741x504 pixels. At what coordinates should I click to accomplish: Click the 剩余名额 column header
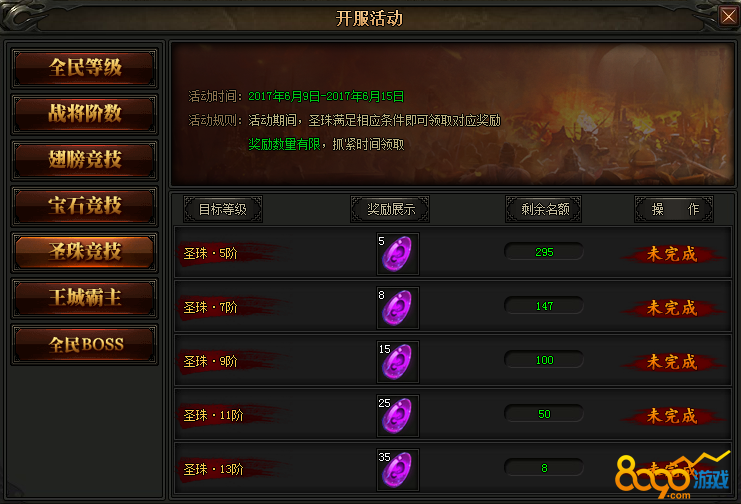(x=543, y=209)
